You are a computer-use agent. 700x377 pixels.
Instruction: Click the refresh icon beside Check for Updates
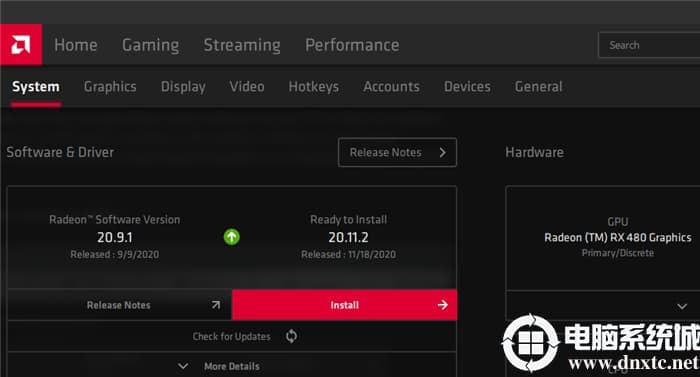292,336
